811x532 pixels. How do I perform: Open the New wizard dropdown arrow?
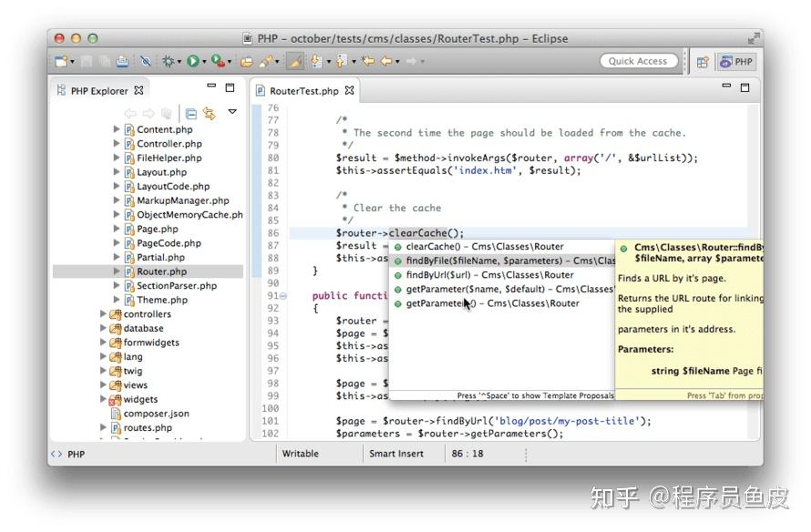point(72,62)
